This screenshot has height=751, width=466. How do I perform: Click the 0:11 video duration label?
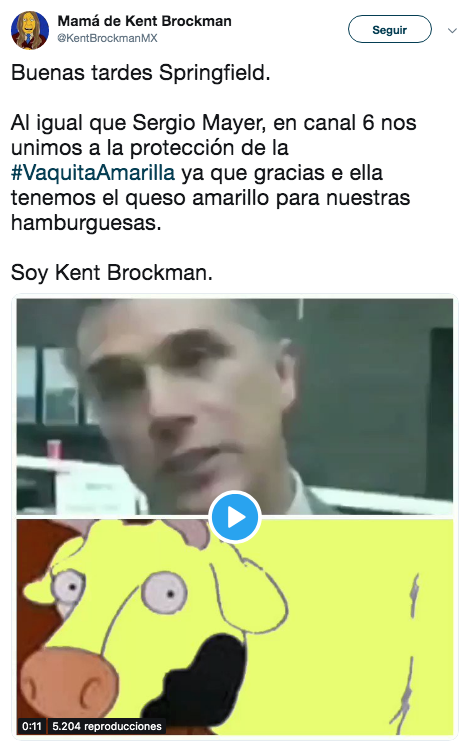(x=32, y=726)
